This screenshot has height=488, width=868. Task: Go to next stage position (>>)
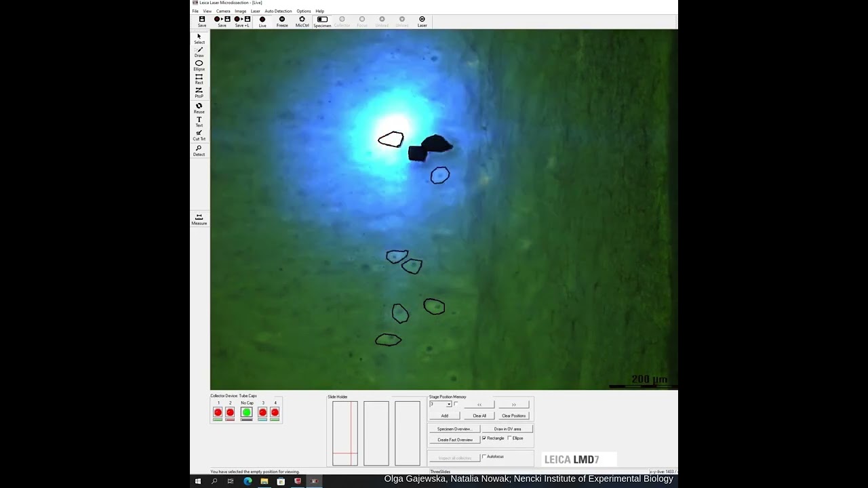click(x=514, y=404)
